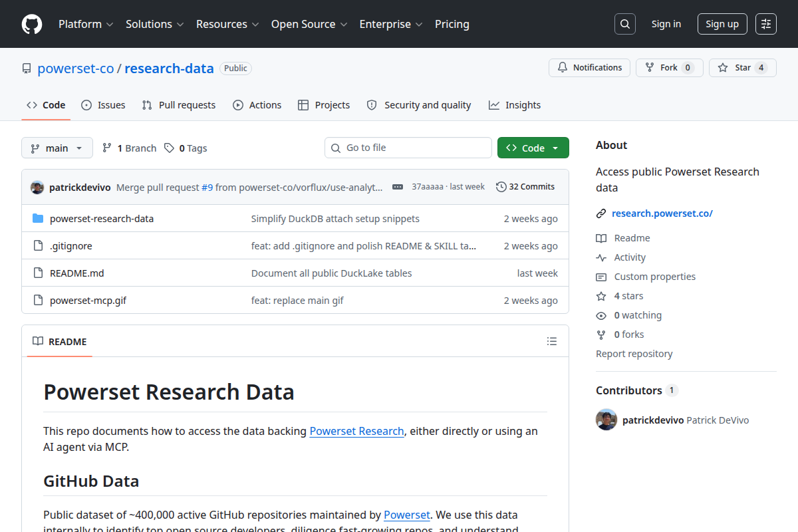View 32 Commits history
The width and height of the screenshot is (798, 532).
pos(525,187)
